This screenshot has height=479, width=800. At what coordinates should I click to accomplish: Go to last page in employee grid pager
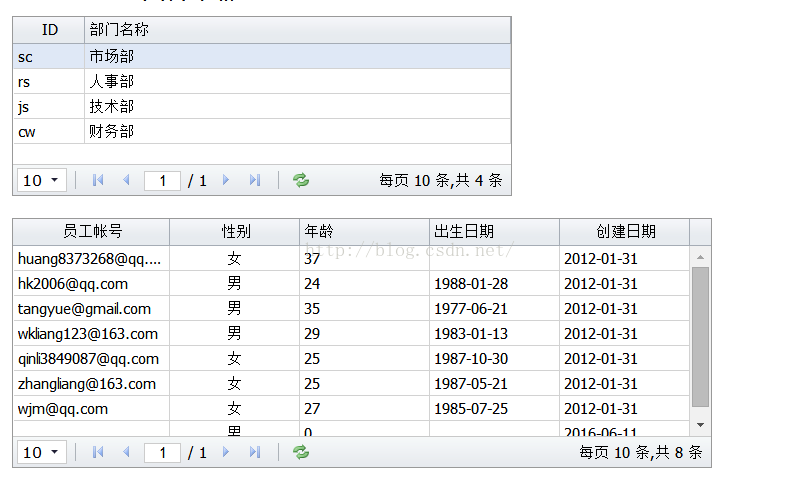point(255,452)
